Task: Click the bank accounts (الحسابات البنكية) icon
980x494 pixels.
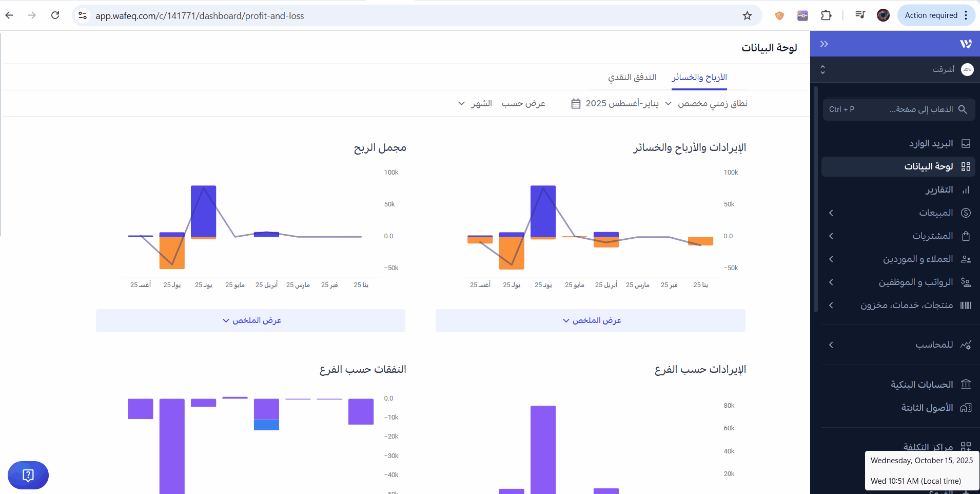Action: tap(966, 385)
